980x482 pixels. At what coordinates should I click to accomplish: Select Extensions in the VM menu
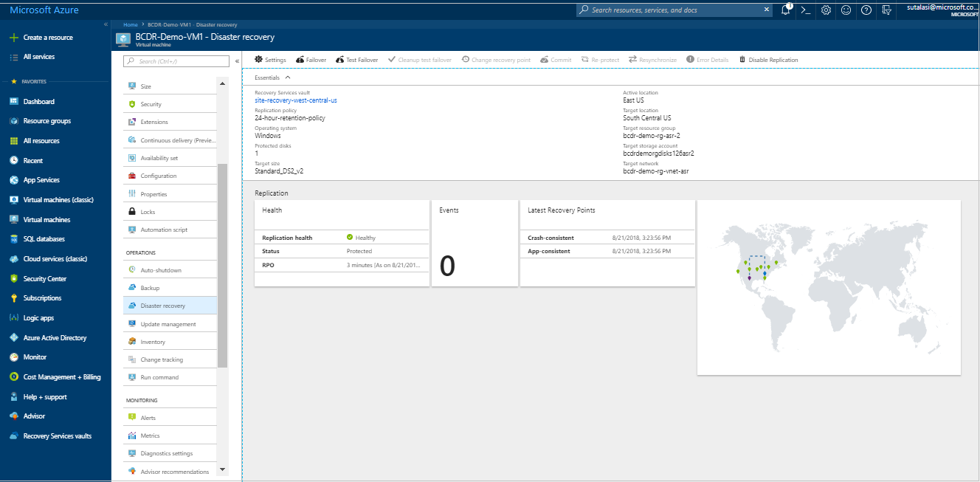tap(170, 122)
